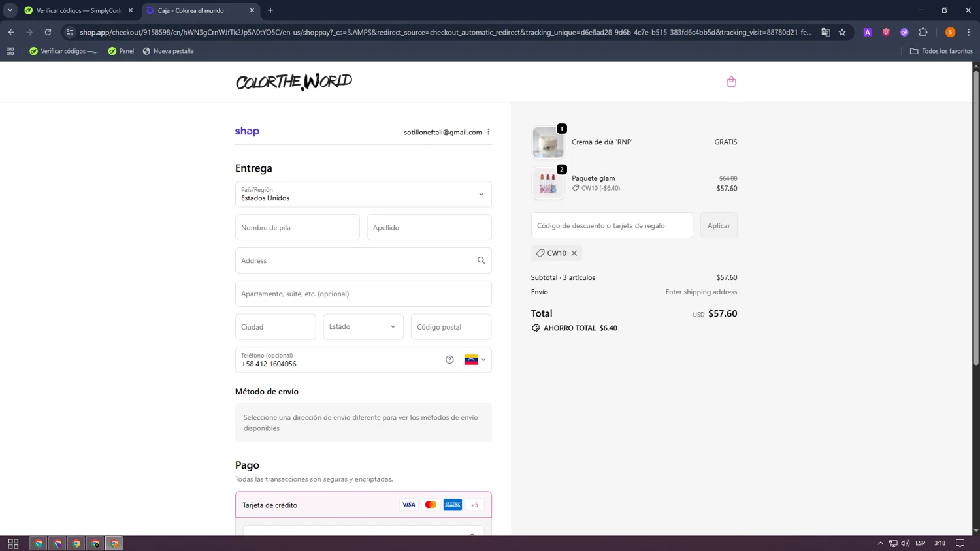Bookmark this page with star icon
Screen dimensions: 980x551
(842, 32)
